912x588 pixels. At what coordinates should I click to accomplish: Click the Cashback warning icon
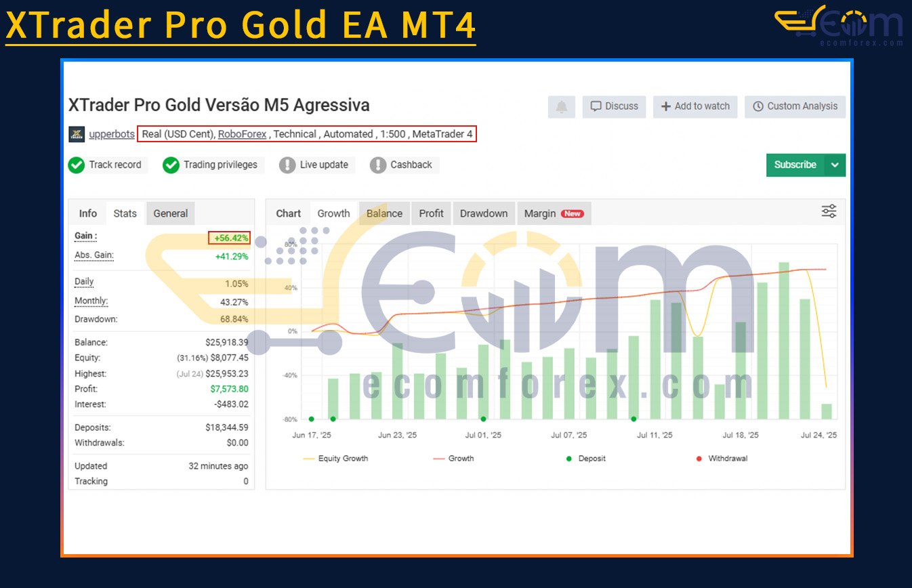pyautogui.click(x=378, y=165)
